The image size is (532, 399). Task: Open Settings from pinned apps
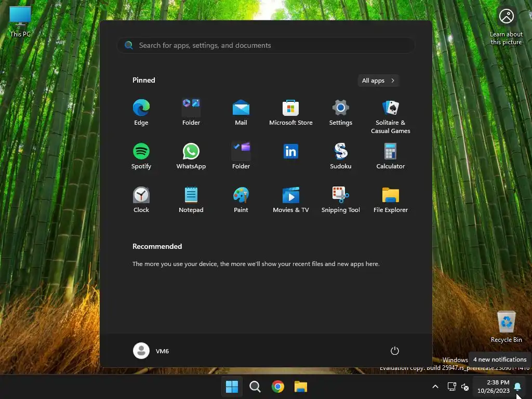point(341,113)
